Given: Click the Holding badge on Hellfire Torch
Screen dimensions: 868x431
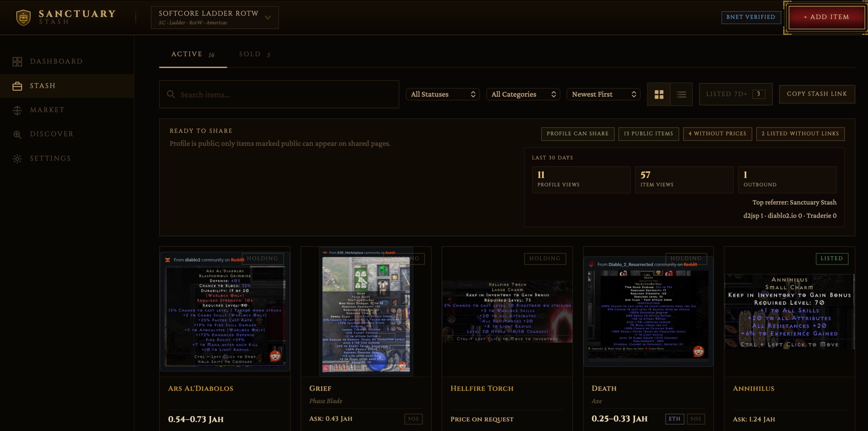Looking at the screenshot, I should click(x=545, y=259).
